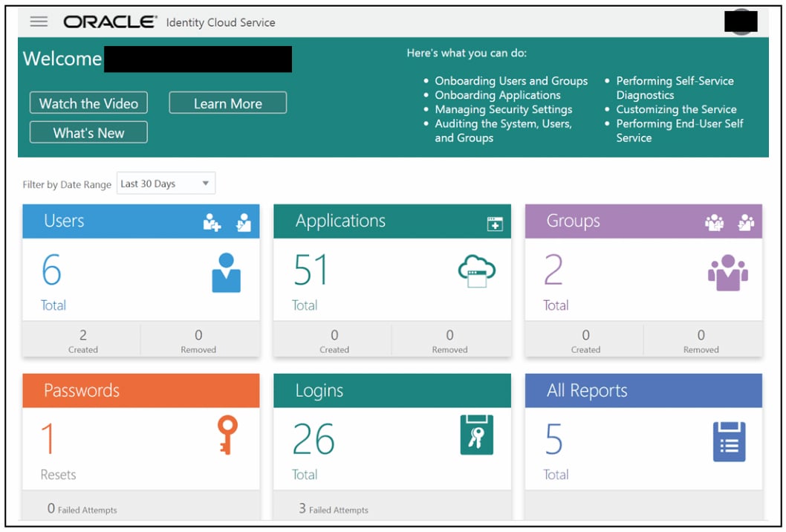Open Auditing the System, Users, and Groups link
The image size is (786, 532).
point(503,130)
